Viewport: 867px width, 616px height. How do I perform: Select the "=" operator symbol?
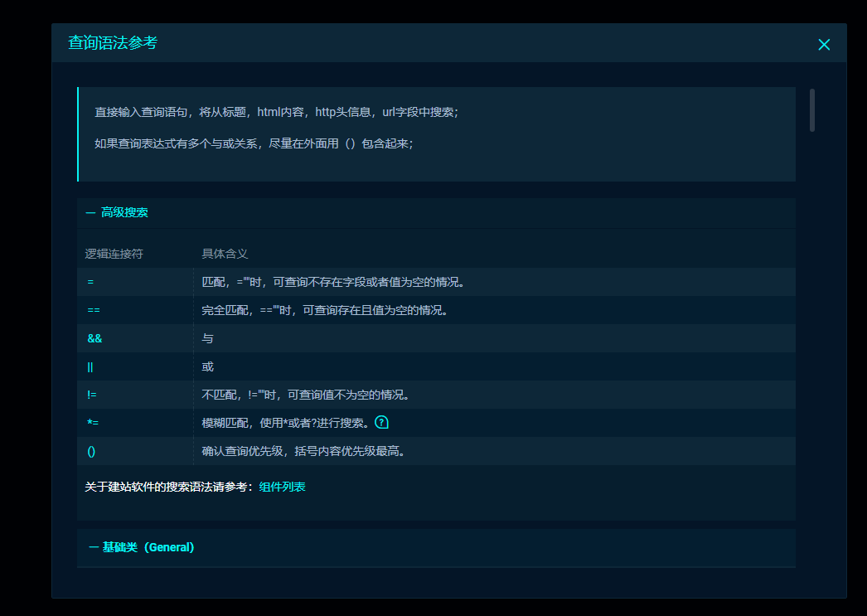point(91,282)
